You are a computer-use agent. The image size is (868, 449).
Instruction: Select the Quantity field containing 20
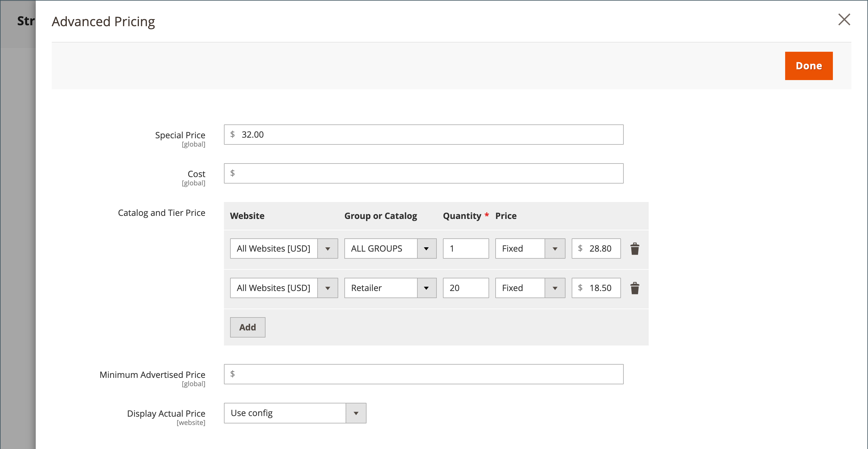tap(466, 288)
